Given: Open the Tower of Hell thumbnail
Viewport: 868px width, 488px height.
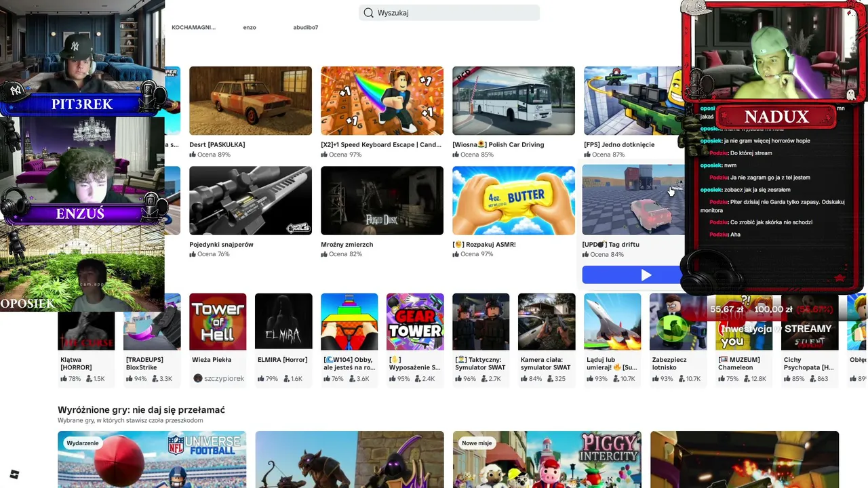Looking at the screenshot, I should point(218,321).
